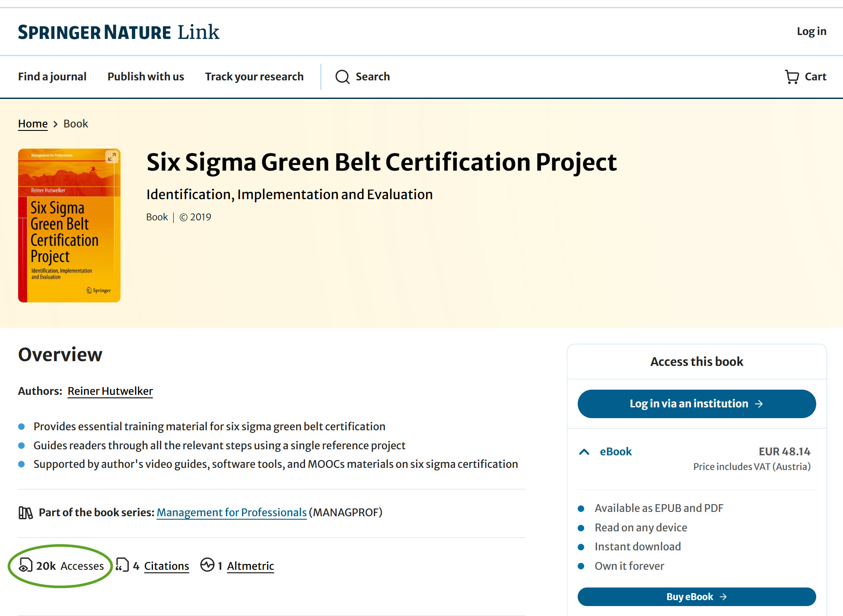This screenshot has width=843, height=616.
Task: Click the Springer Nature Link logo
Action: 119,32
